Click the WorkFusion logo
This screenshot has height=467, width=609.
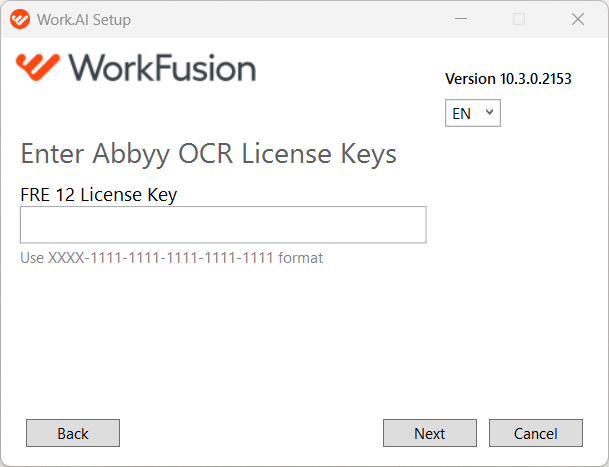(x=136, y=68)
